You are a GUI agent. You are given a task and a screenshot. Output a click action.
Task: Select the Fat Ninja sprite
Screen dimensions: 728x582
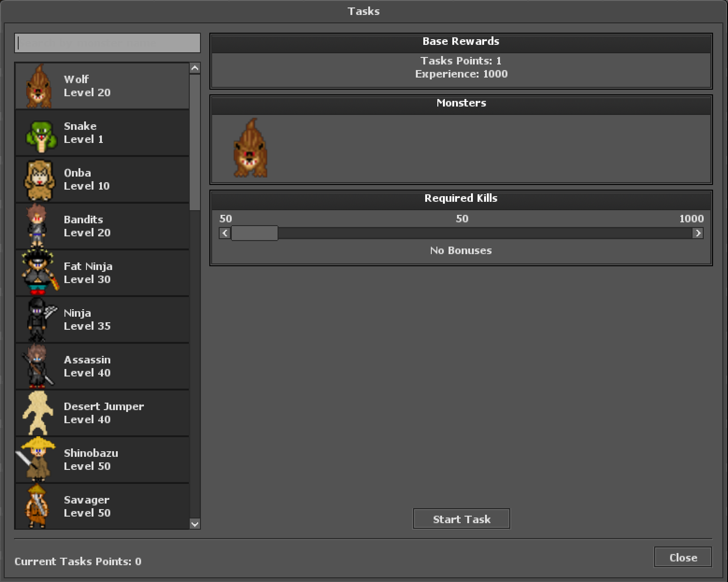click(x=38, y=272)
